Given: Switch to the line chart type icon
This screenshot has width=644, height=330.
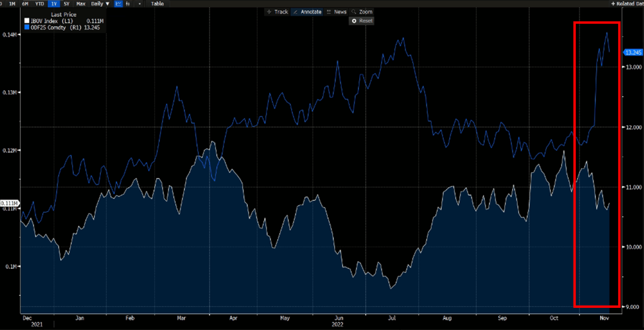Looking at the screenshot, I should (x=118, y=4).
